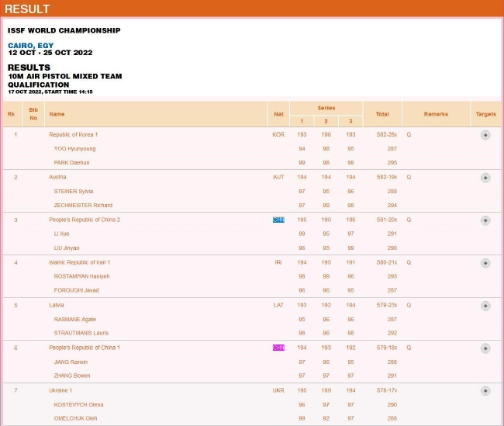Select athlete STRAUTMANIS Lauris

pos(81,333)
